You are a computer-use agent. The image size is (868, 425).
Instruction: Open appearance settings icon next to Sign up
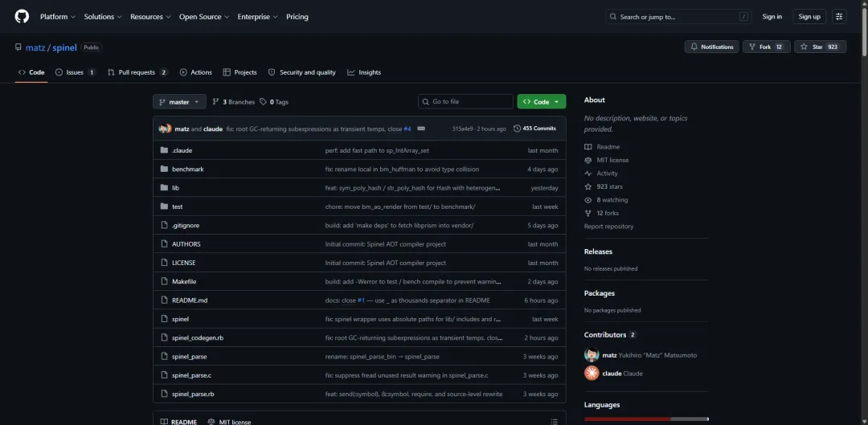(x=839, y=17)
